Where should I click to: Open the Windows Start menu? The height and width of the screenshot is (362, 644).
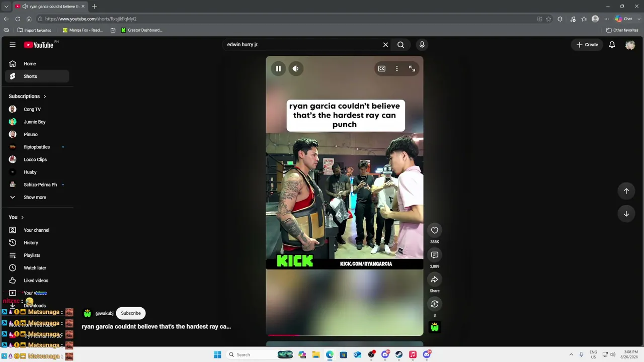pyautogui.click(x=217, y=355)
